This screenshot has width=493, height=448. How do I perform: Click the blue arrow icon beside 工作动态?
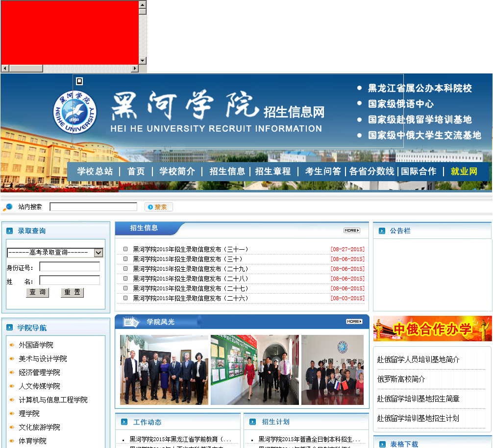point(124,422)
